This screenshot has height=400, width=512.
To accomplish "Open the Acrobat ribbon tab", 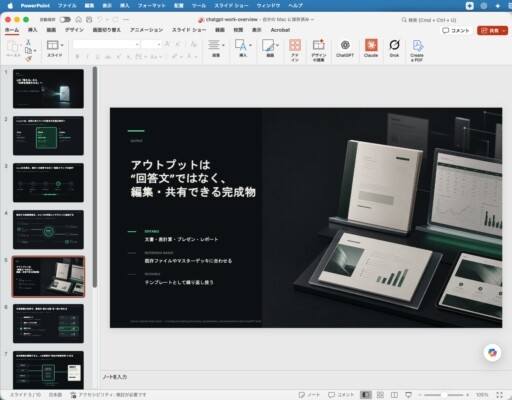I will 280,30.
